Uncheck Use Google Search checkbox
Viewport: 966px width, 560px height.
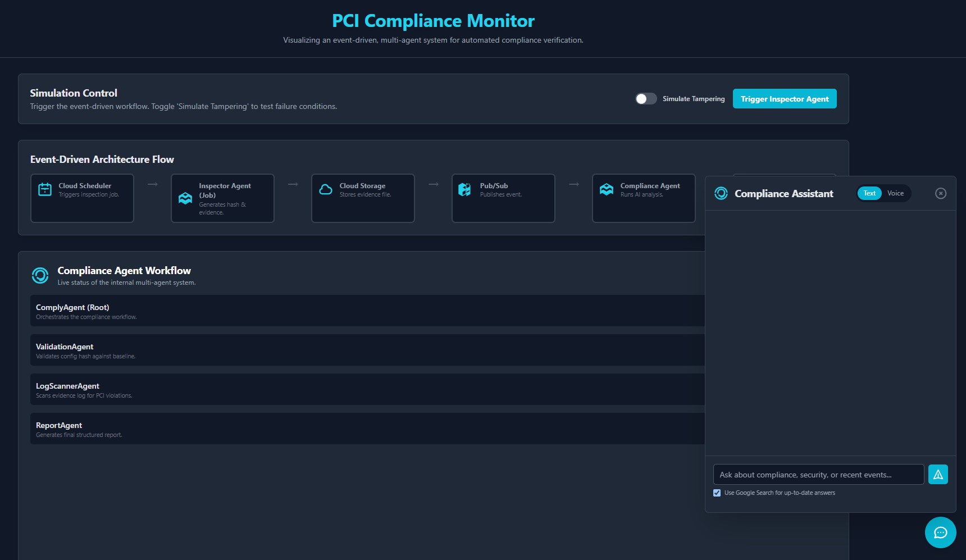pyautogui.click(x=717, y=493)
